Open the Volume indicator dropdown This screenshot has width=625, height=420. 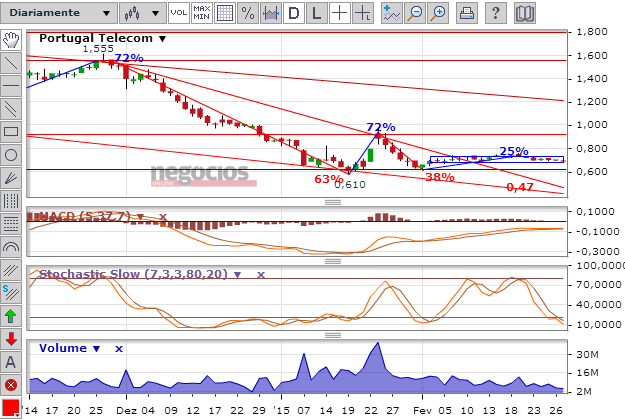[96, 349]
